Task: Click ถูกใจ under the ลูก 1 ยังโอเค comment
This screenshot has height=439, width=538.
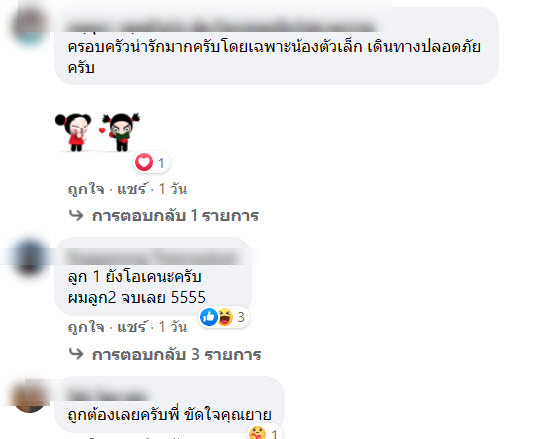Action: (86, 327)
